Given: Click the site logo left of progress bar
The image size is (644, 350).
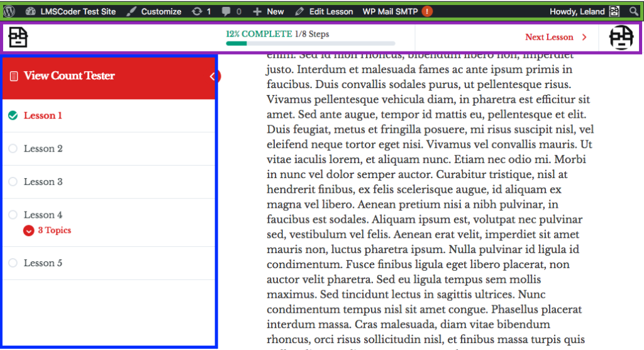Looking at the screenshot, I should [18, 38].
